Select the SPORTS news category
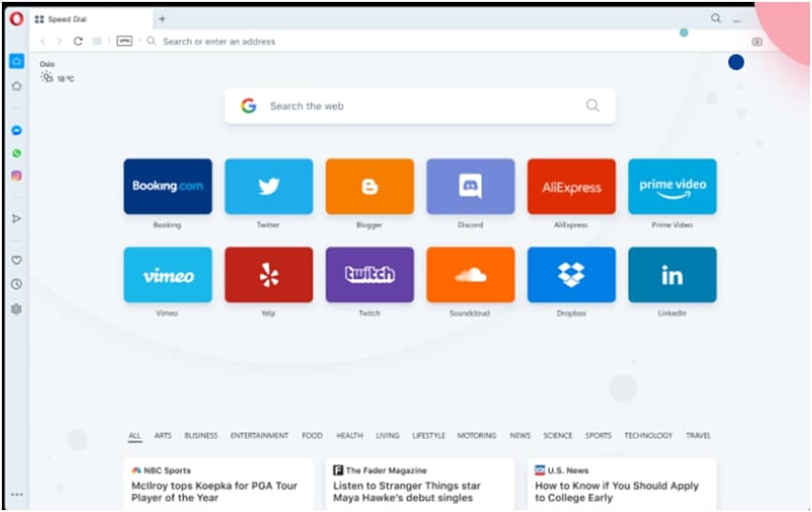Viewport: 812px width, 512px height. tap(598, 435)
